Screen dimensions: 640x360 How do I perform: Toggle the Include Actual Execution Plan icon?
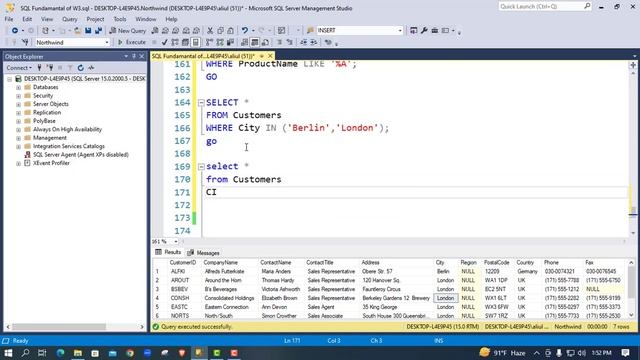point(209,42)
